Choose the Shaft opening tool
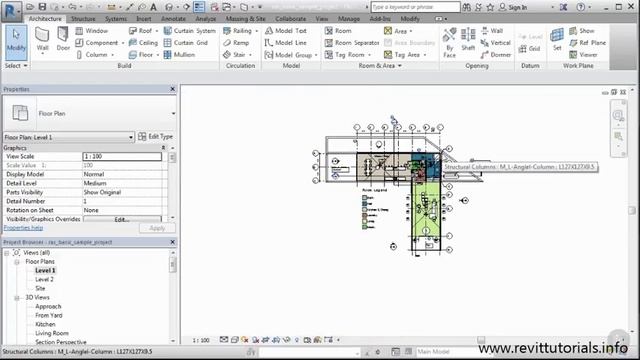 468,40
